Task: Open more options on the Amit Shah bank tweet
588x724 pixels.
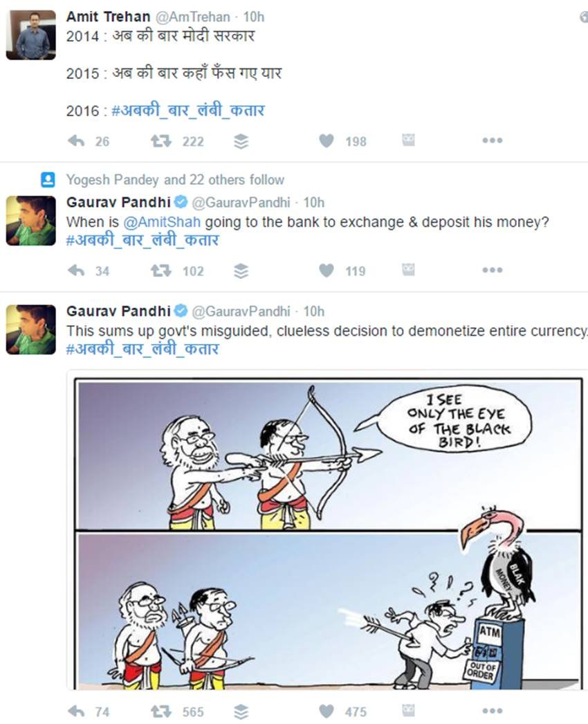Action: 492,270
